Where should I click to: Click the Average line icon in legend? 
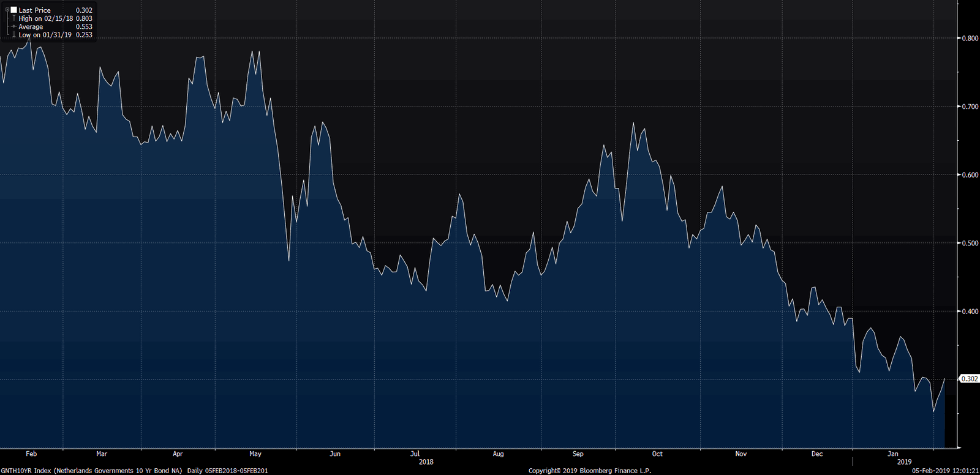13,27
